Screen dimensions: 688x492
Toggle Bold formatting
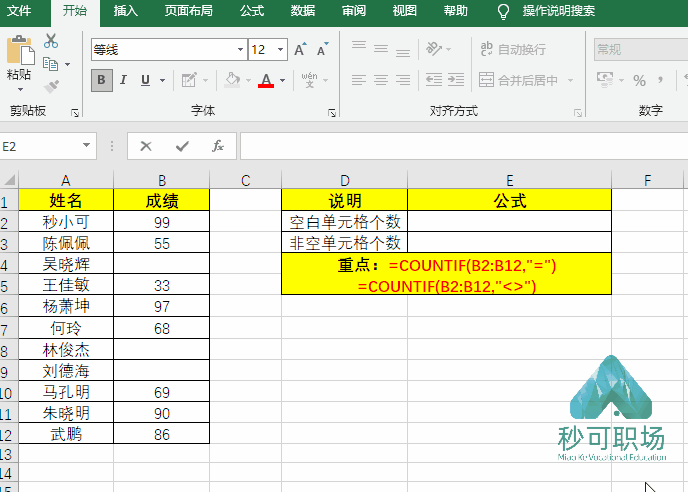tap(102, 80)
